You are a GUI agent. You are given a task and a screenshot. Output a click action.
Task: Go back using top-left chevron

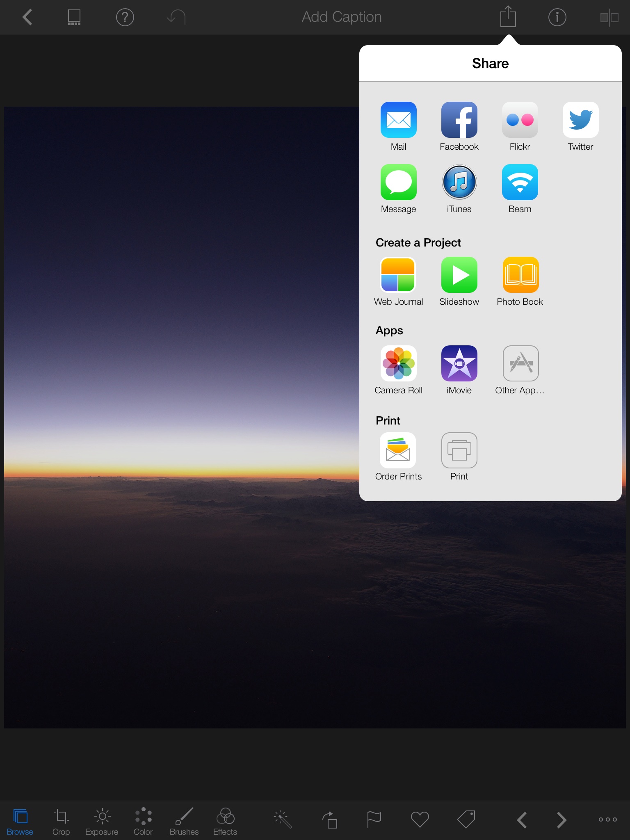point(27,17)
